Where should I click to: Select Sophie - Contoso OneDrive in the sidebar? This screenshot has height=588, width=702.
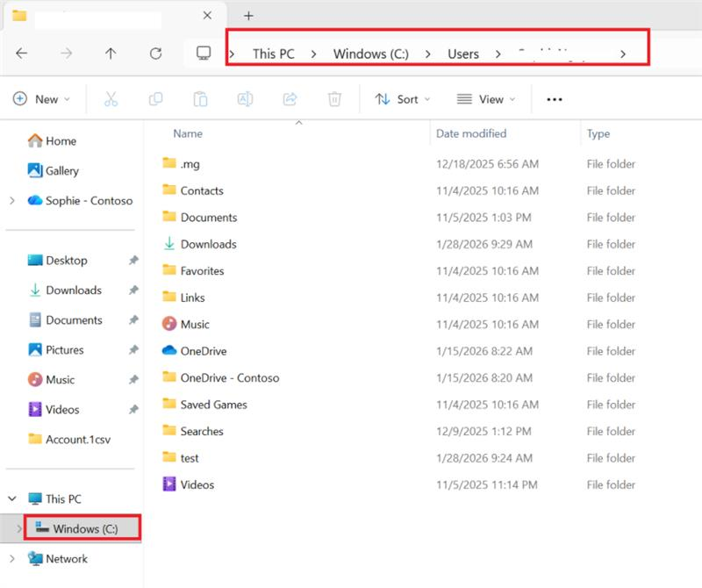[x=80, y=201]
